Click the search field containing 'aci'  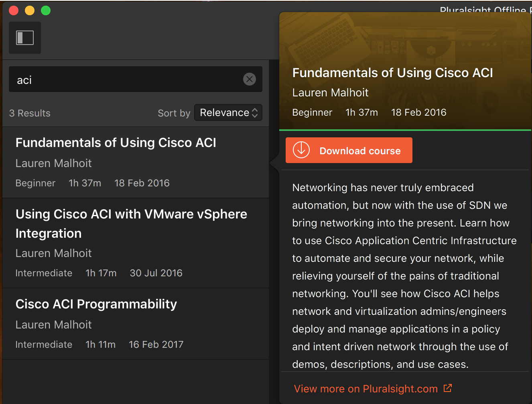(136, 79)
